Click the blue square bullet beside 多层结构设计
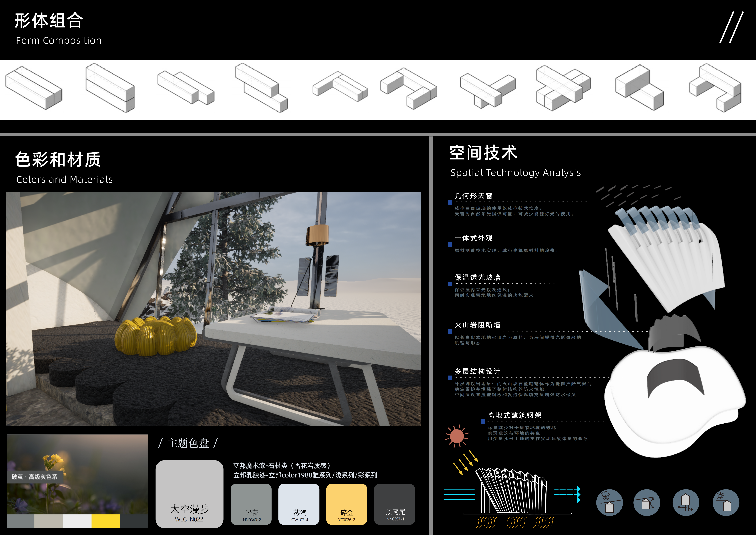 tap(450, 378)
